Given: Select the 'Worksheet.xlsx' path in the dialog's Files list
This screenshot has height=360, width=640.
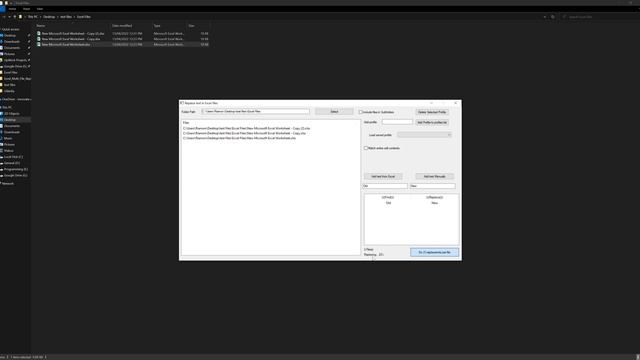Looking at the screenshot, I should (239, 138).
